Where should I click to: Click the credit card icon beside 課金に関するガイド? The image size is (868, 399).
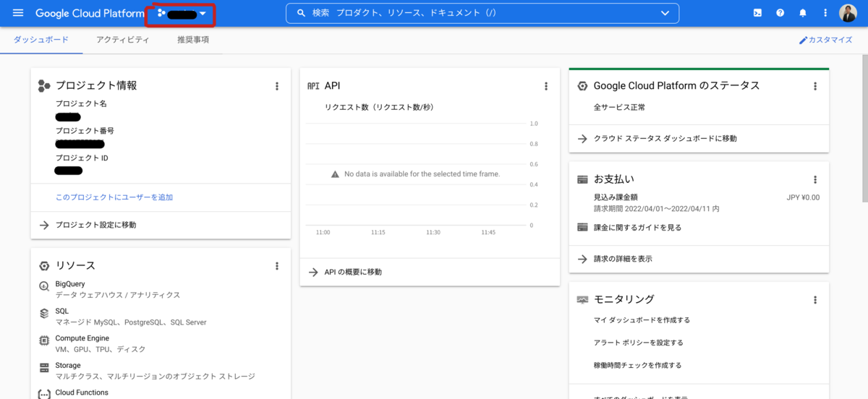click(582, 227)
